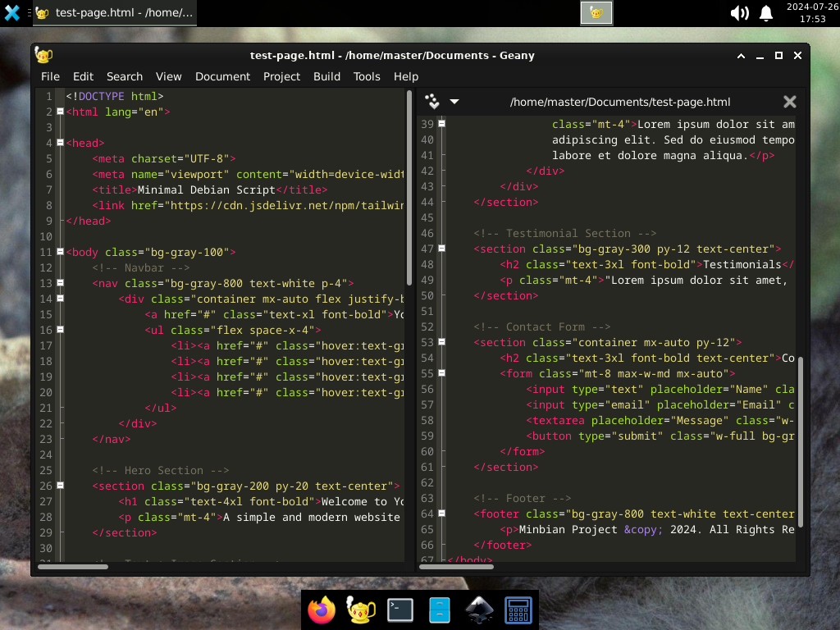Open Firefox from the dock
The height and width of the screenshot is (630, 840).
pos(321,609)
